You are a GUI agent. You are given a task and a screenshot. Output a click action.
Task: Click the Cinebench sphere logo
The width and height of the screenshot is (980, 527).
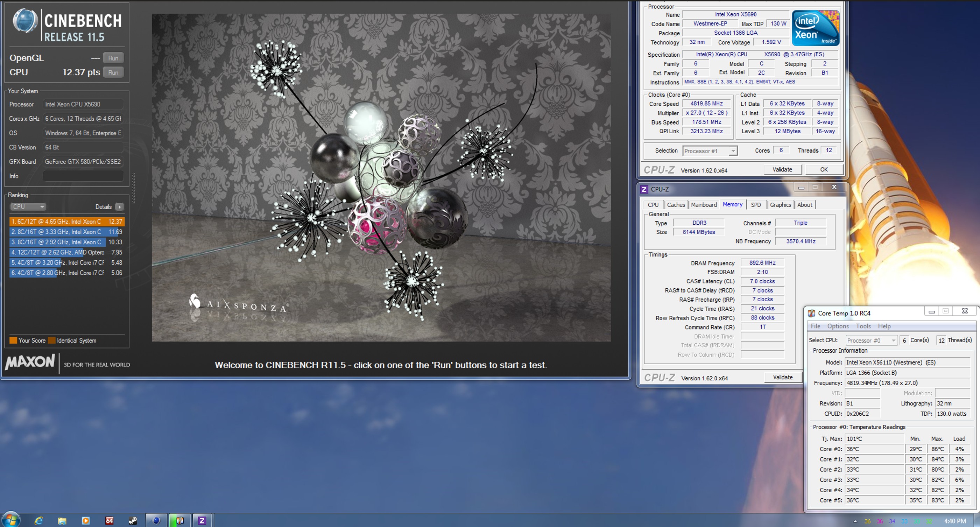(x=25, y=21)
